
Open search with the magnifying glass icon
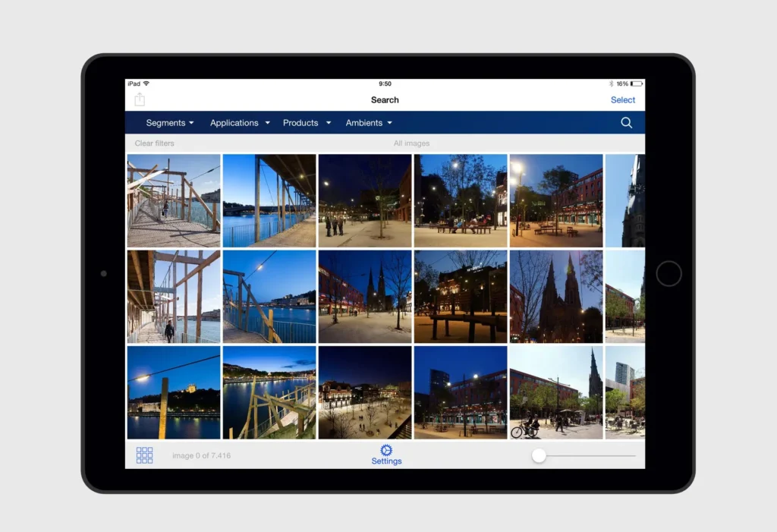tap(626, 122)
